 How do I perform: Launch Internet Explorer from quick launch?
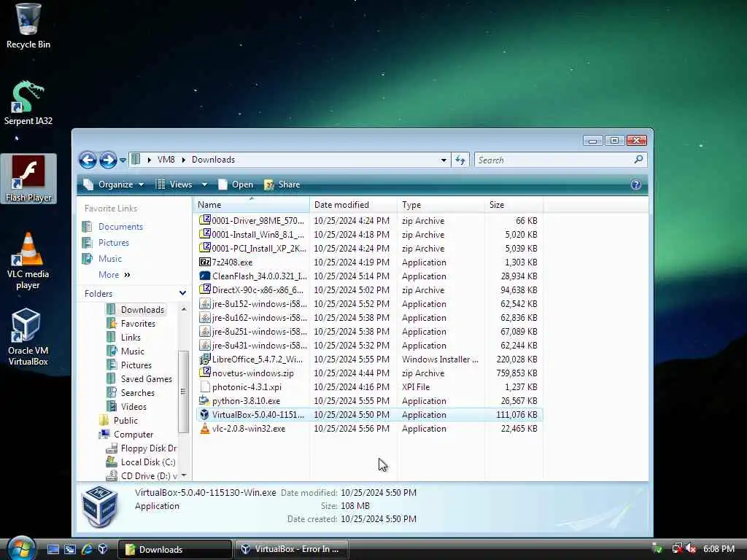[87, 549]
